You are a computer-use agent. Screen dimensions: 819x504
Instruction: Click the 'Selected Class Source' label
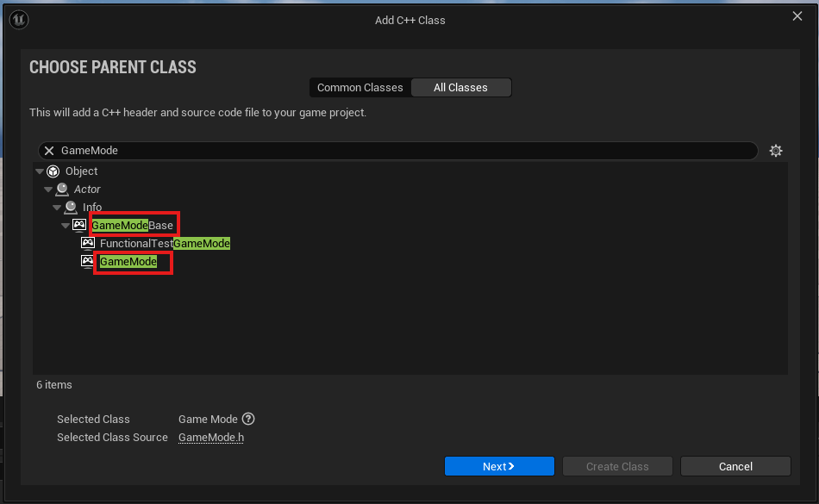pos(112,437)
